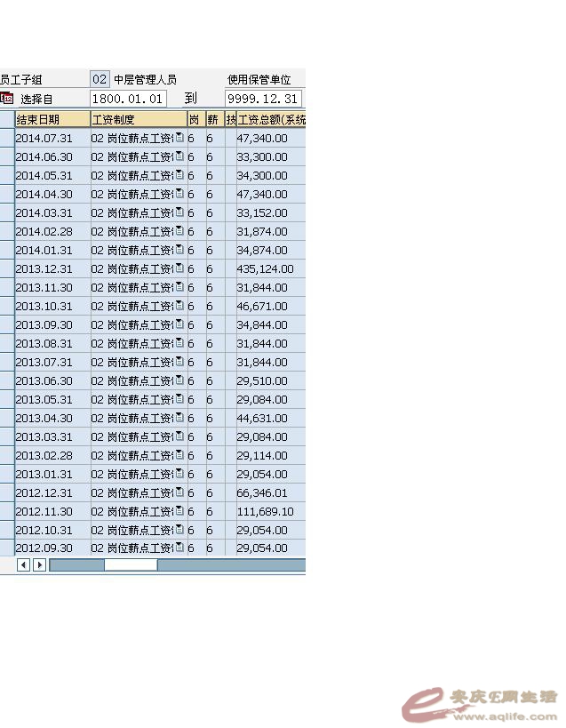
Task: Open the detail icon in the 2014.05.31 row
Action: [179, 174]
